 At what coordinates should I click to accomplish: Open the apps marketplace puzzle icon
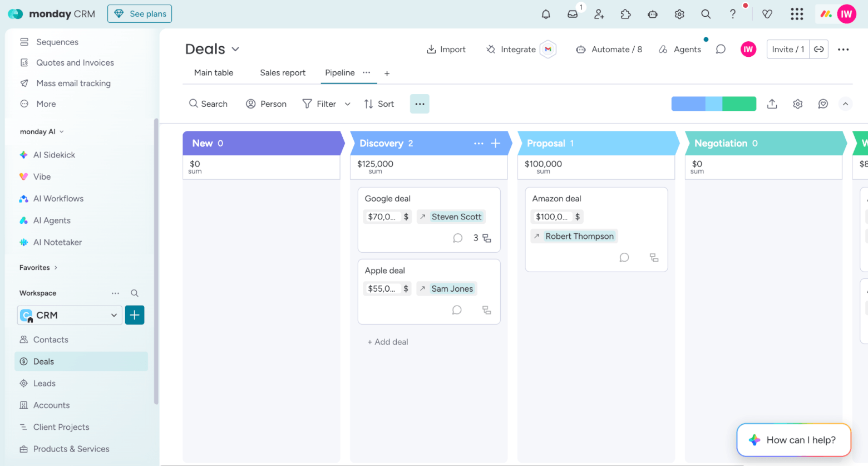[x=626, y=14]
